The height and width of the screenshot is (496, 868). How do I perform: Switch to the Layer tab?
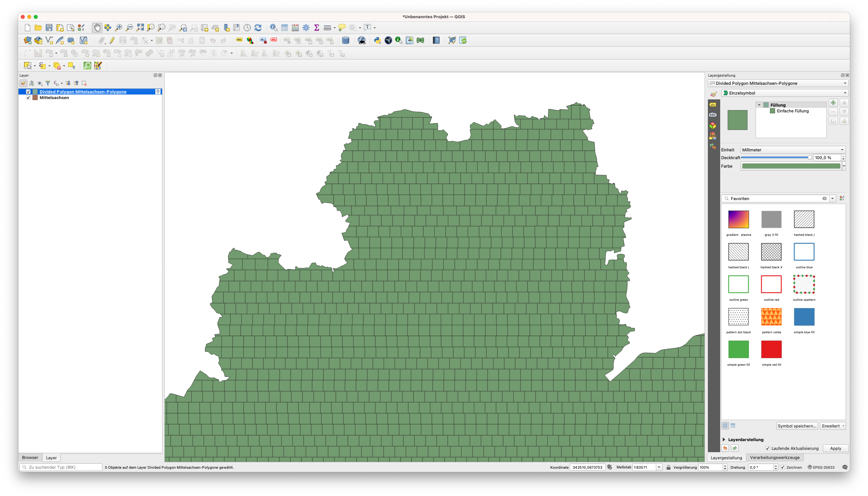[51, 457]
